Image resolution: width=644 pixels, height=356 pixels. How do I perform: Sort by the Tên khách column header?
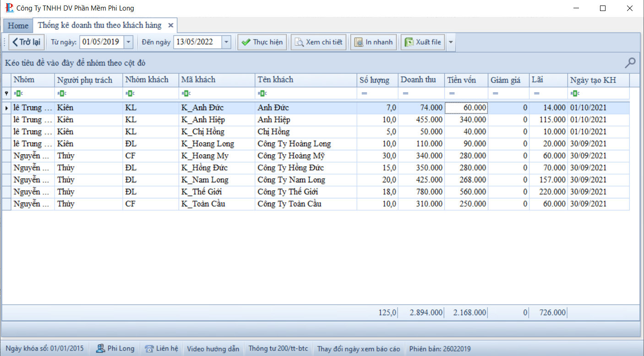click(306, 80)
